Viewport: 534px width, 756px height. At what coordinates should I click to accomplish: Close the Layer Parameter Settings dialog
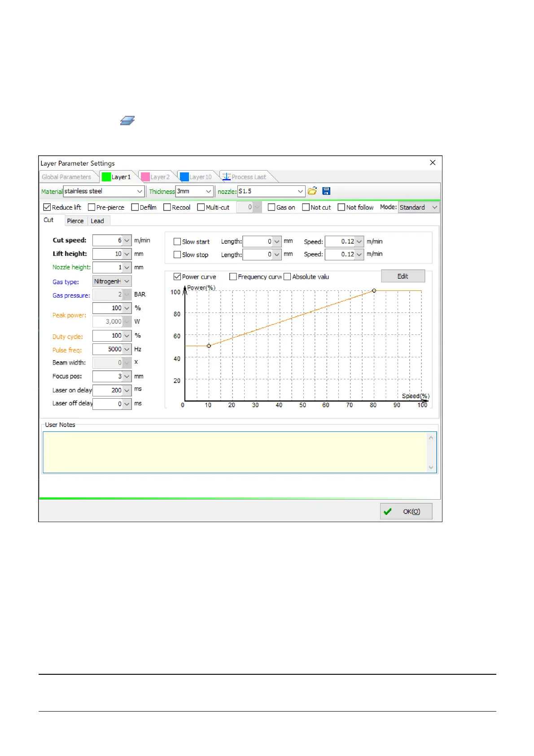coord(433,163)
